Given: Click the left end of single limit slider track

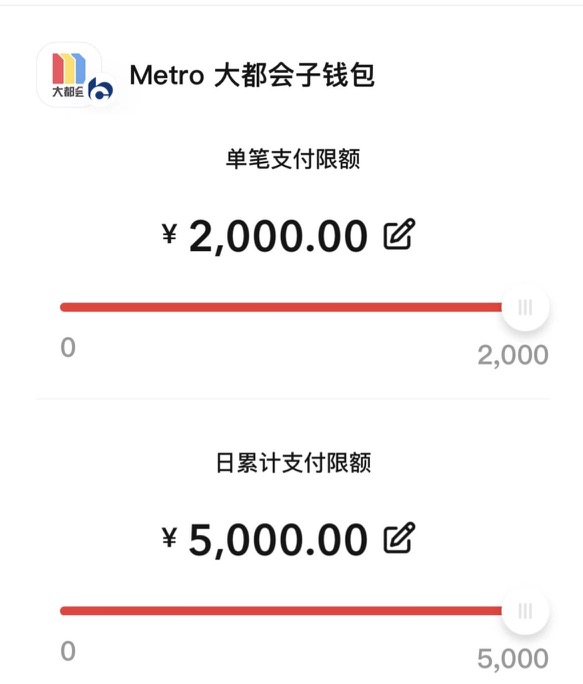Looking at the screenshot, I should [65, 307].
